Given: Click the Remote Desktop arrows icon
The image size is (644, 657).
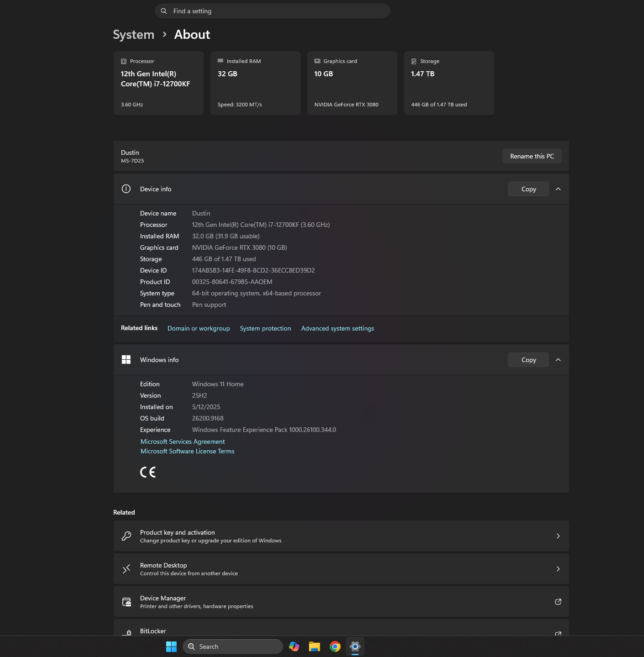Looking at the screenshot, I should (x=126, y=569).
